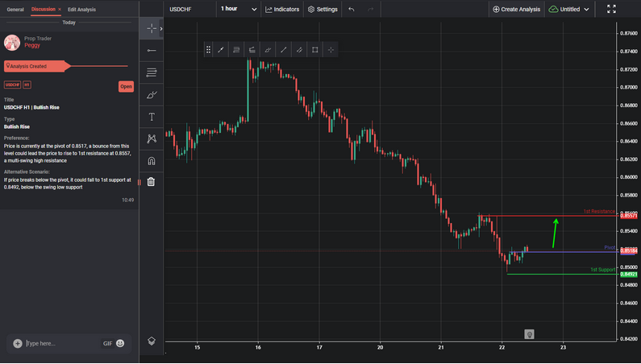Pick trend line tool in floating toolbar
The height and width of the screenshot is (364, 641).
pyautogui.click(x=221, y=50)
